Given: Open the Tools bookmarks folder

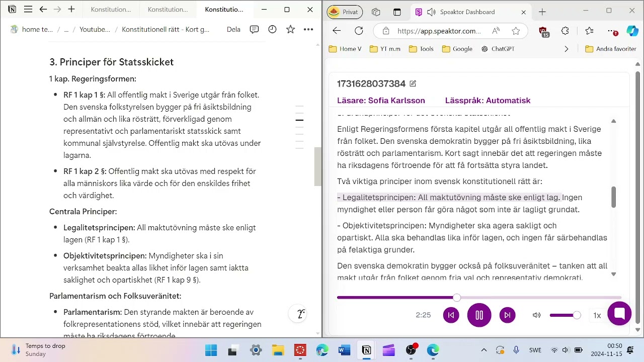Looking at the screenshot, I should 422,49.
